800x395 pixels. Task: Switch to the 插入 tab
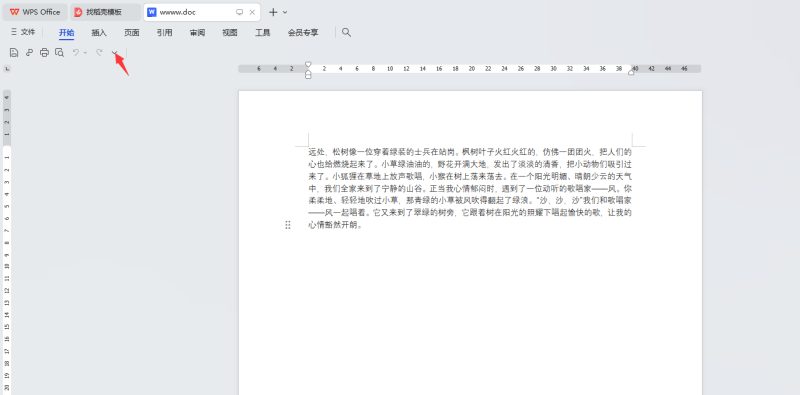[x=99, y=33]
